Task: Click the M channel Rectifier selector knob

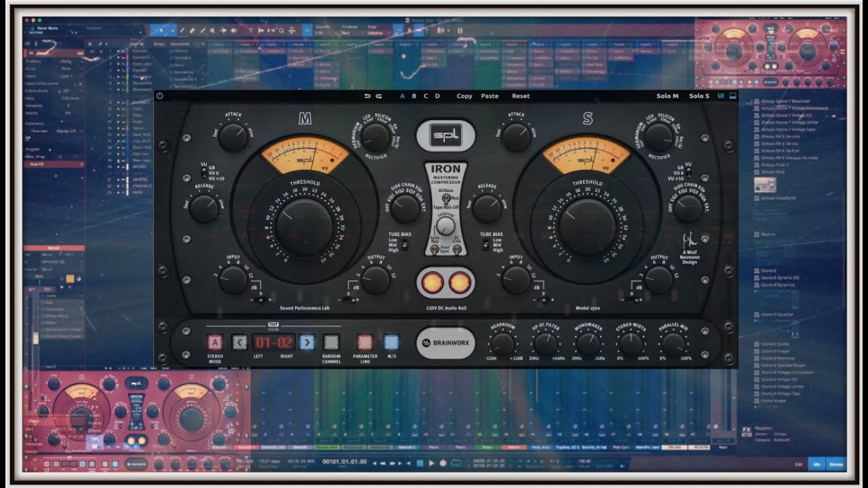Action: (x=375, y=137)
